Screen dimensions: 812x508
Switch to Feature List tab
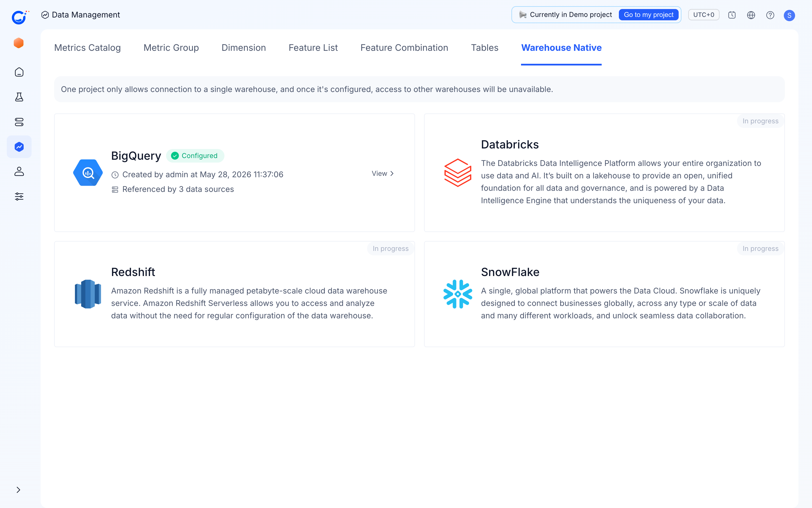tap(313, 48)
